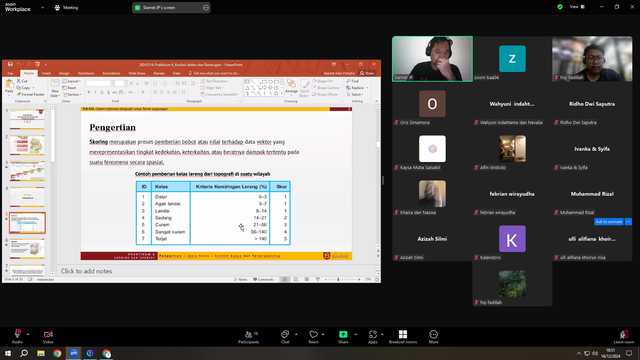Screen dimensions: 640x360
Task: Click the blue more options button beside Ask to unmute
Action: pos(628,222)
